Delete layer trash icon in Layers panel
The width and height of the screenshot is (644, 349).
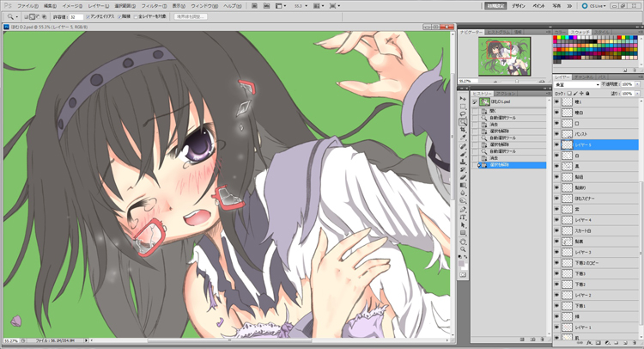(x=634, y=342)
